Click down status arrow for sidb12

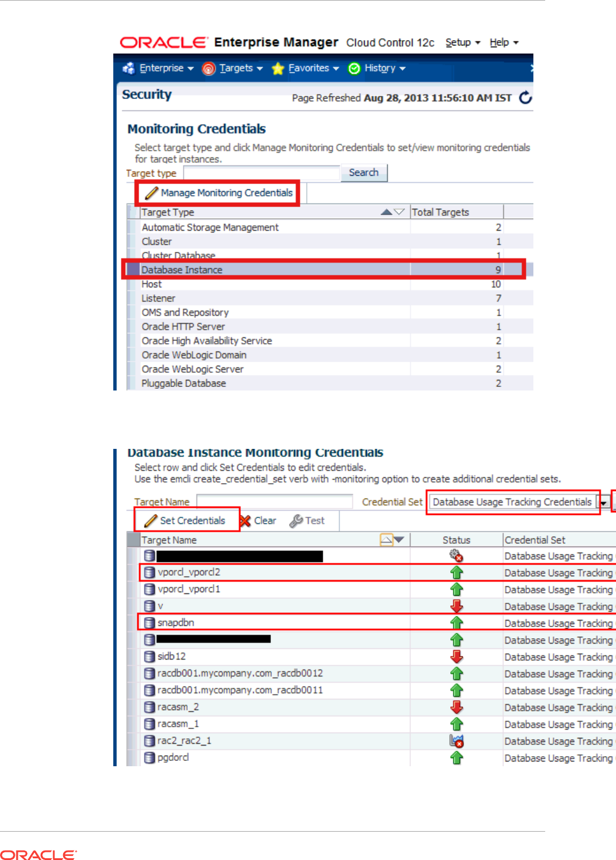456,657
